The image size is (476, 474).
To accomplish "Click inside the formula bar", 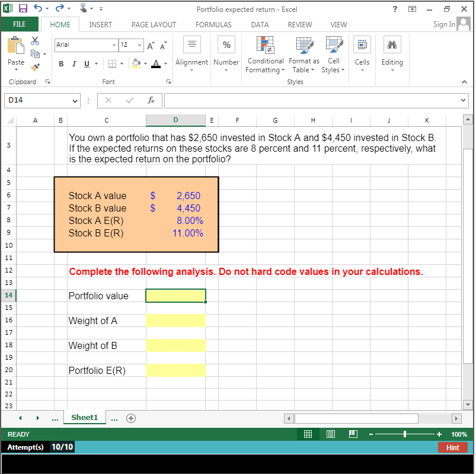I will pos(296,101).
